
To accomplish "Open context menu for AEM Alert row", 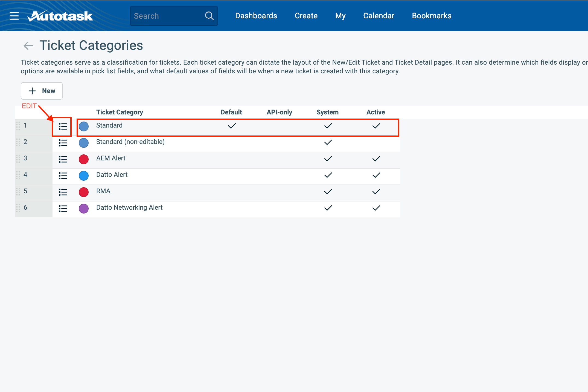I will 63,159.
